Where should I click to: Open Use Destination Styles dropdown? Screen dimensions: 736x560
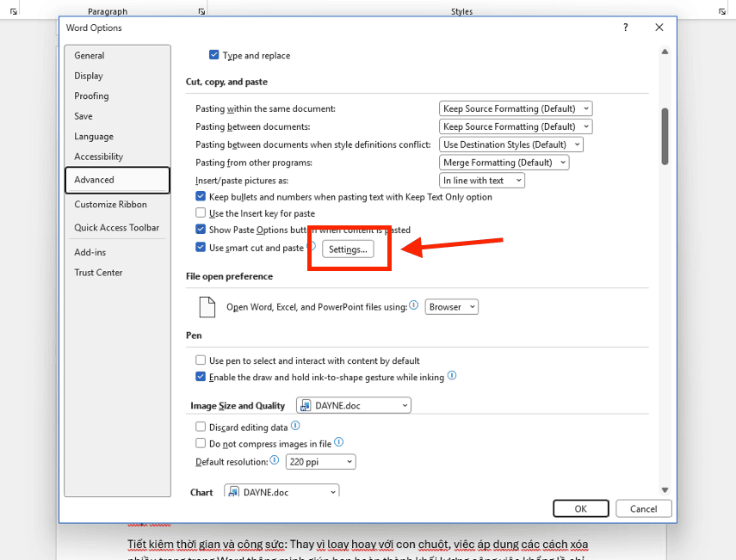pyautogui.click(x=511, y=145)
